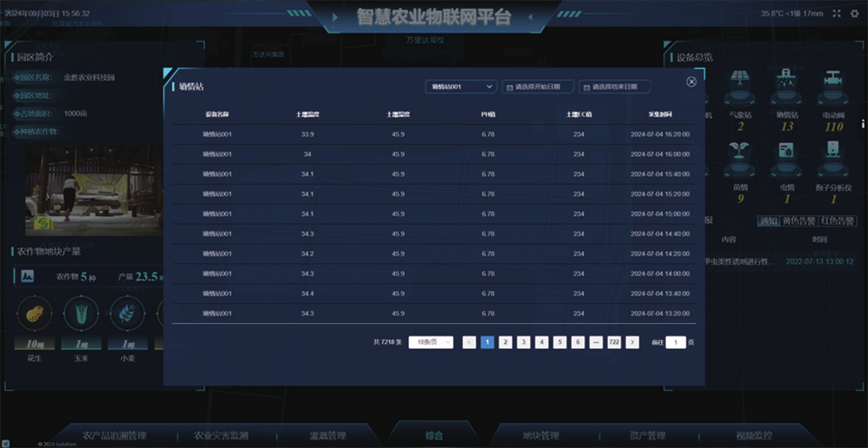
Task: Close the 墒情站 data dialog
Action: click(x=691, y=81)
